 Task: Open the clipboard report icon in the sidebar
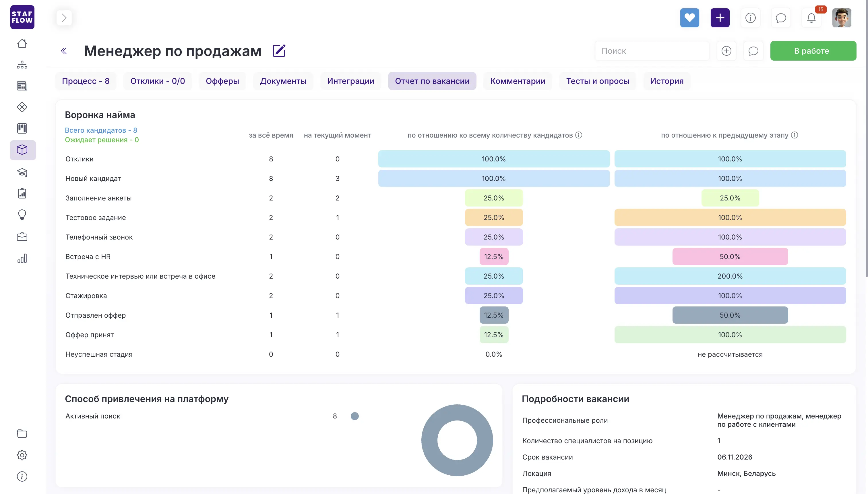22,193
